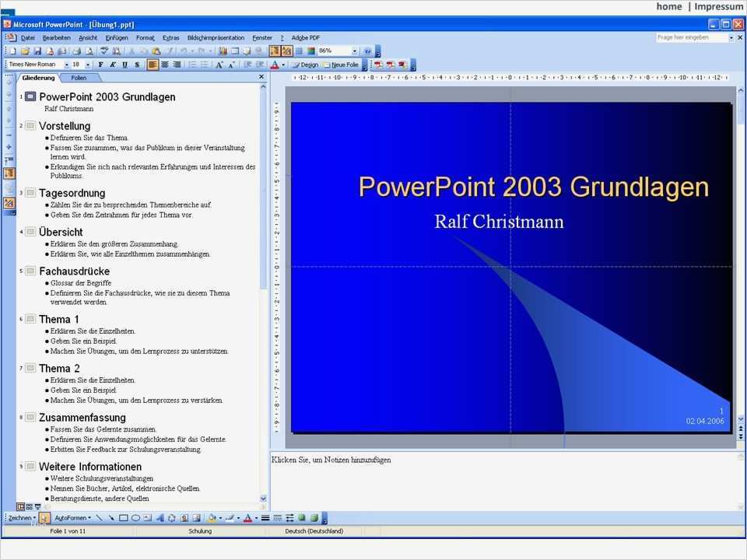Switch to the Folien tab
The width and height of the screenshot is (747, 560).
tap(78, 77)
